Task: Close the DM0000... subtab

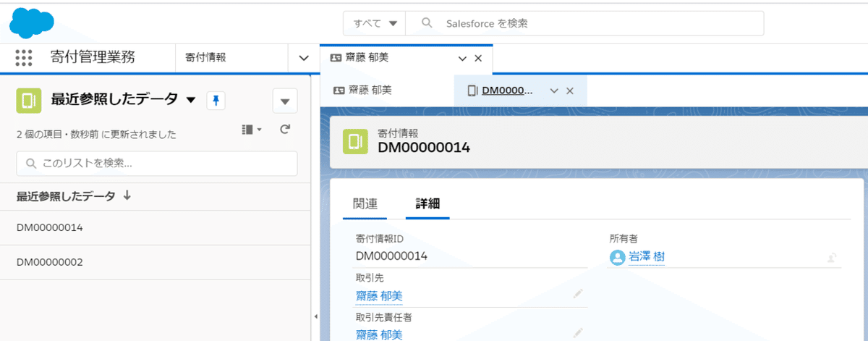Action: click(x=569, y=90)
